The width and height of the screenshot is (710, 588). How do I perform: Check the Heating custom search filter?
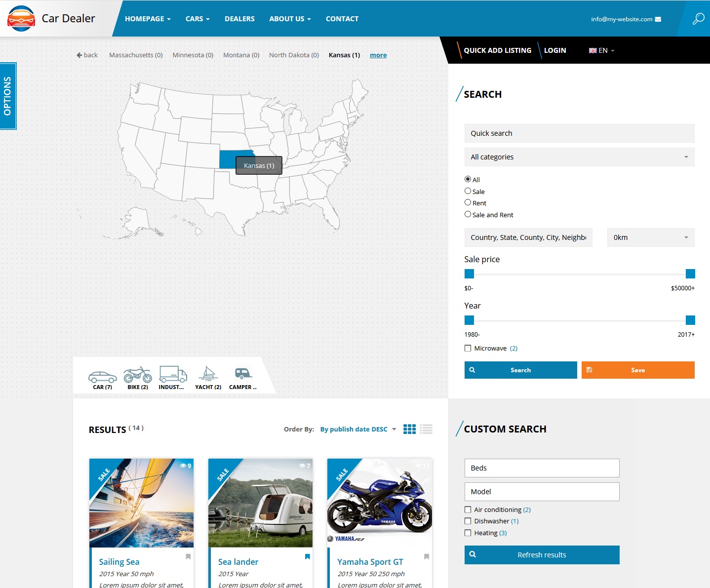click(x=468, y=533)
